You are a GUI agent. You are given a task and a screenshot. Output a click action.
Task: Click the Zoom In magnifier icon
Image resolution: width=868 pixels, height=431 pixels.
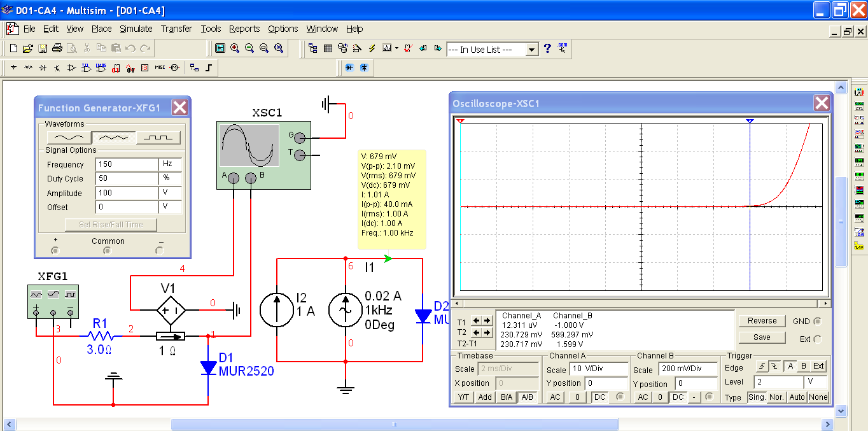tap(235, 48)
